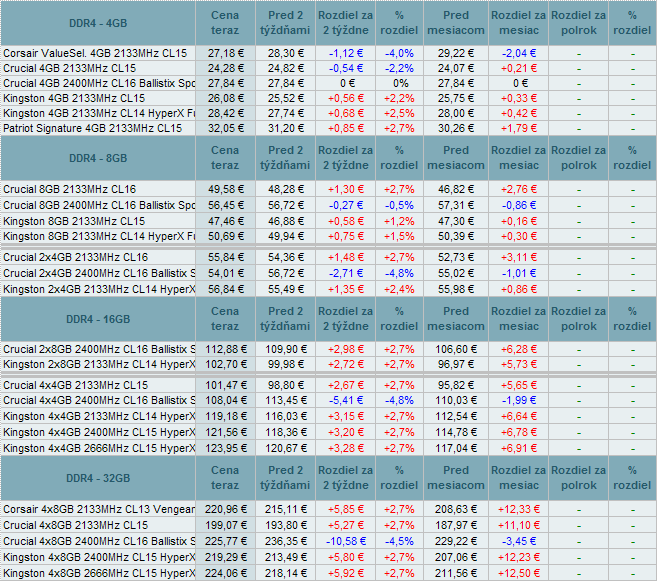Select the DDR4 - 8GB section header
The width and height of the screenshot is (657, 581).
pyautogui.click(x=98, y=158)
